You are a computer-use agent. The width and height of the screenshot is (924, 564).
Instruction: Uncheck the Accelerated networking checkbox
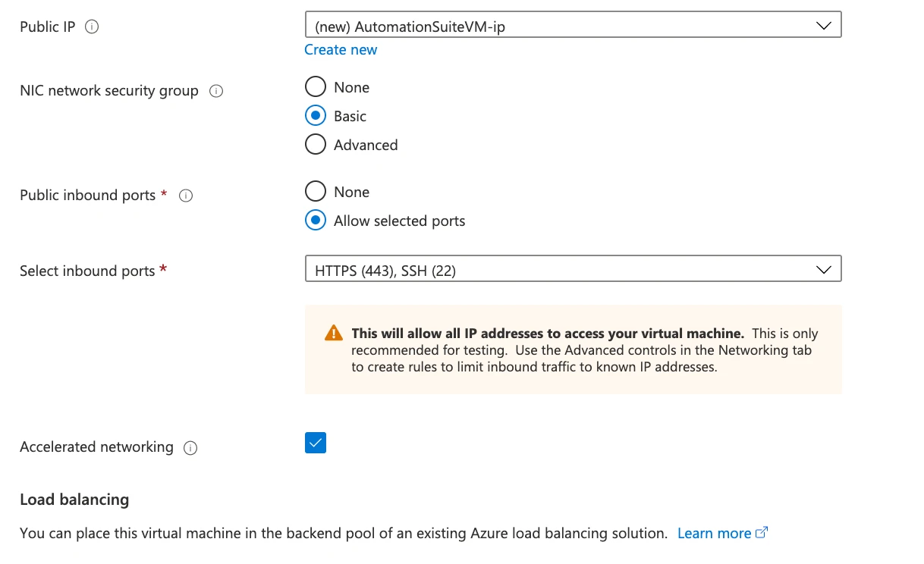point(316,443)
